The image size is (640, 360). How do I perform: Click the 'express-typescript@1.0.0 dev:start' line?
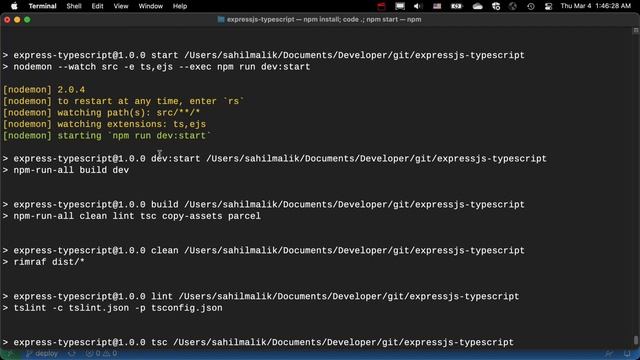tap(275, 159)
